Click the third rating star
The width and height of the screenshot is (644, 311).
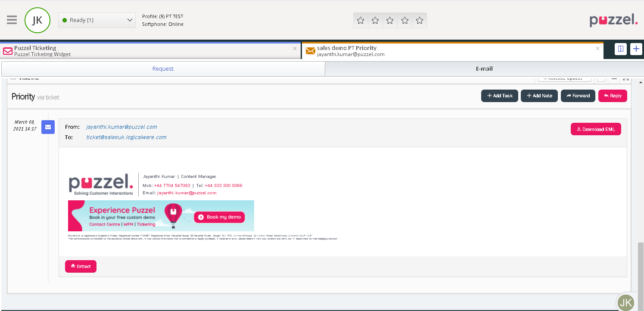coord(390,20)
